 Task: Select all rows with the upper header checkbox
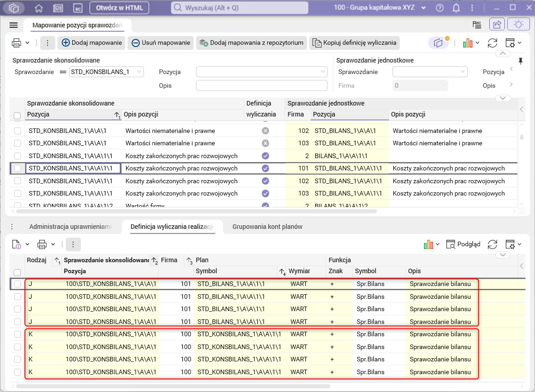tap(17, 116)
